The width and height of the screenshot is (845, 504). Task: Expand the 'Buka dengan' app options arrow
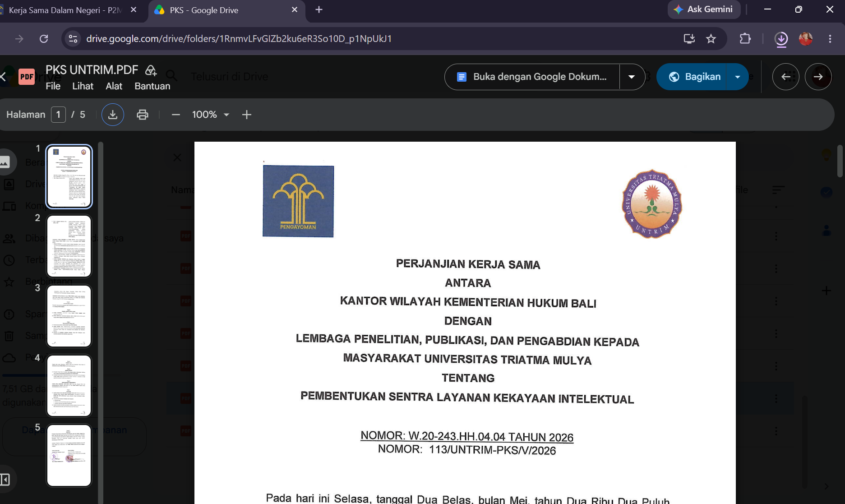[632, 77]
